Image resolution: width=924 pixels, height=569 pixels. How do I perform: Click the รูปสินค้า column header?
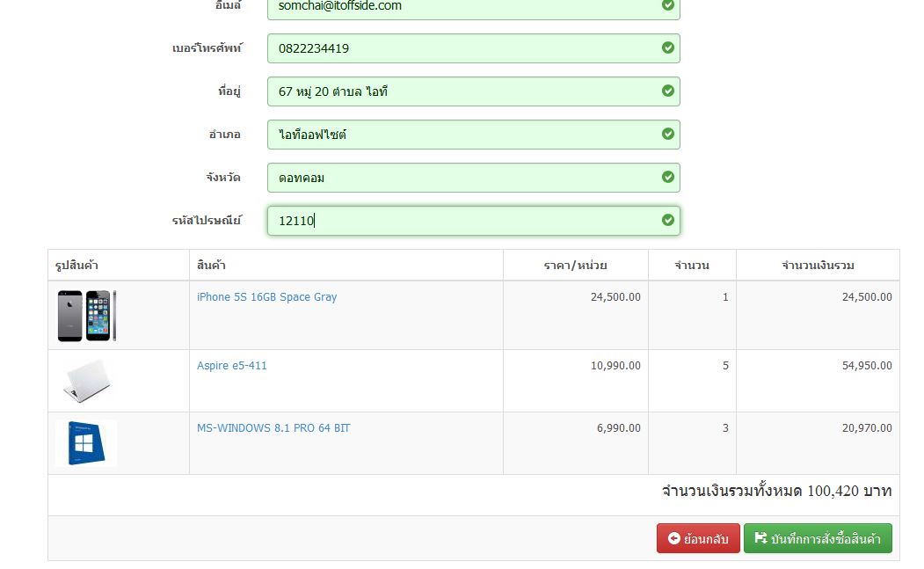click(x=76, y=266)
